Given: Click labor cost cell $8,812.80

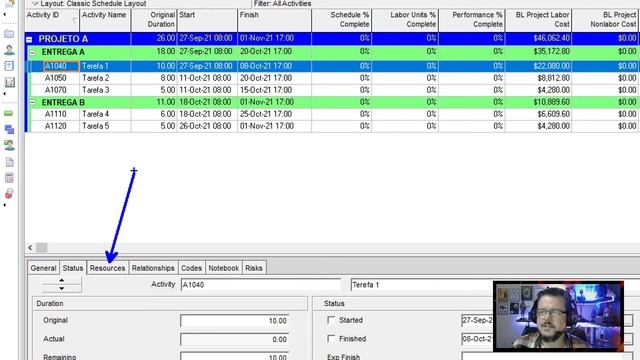Looking at the screenshot, I should 538,78.
